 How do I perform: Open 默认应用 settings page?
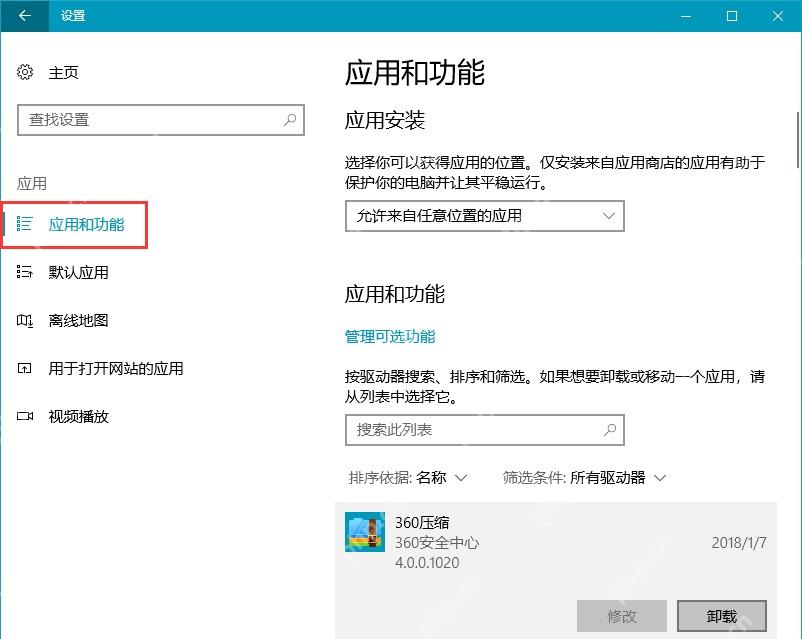pyautogui.click(x=78, y=272)
